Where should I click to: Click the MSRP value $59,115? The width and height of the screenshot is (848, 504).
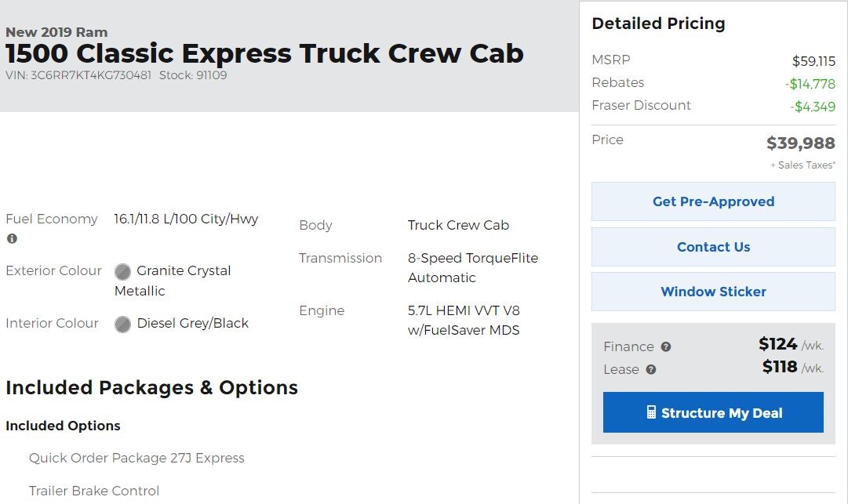[x=813, y=61]
